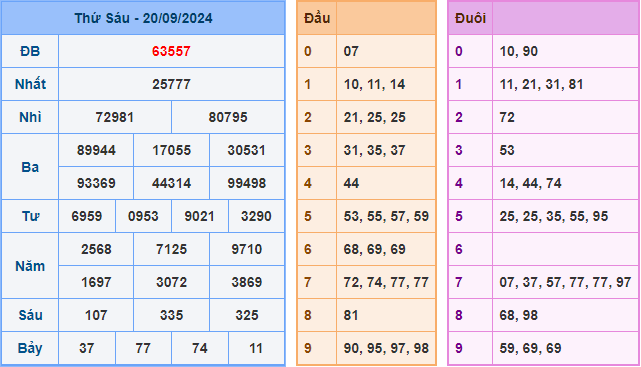Click the orange digit 5 in Đầu table
The image size is (641, 367).
pos(308,216)
